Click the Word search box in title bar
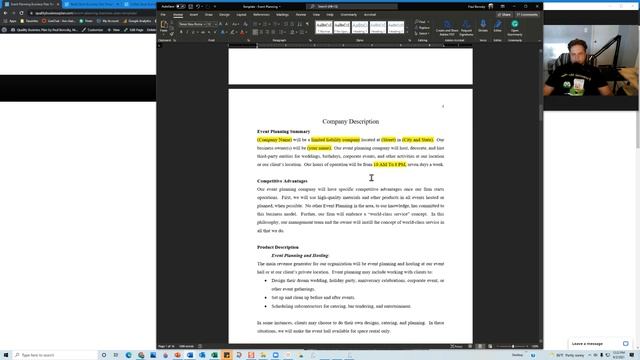Screen dimensions: 640x360 click(x=352, y=7)
